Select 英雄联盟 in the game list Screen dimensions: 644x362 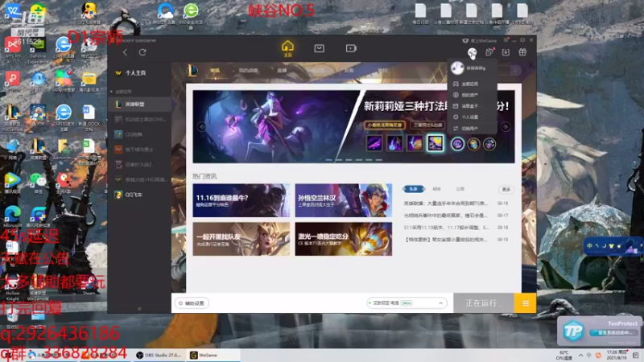point(139,105)
